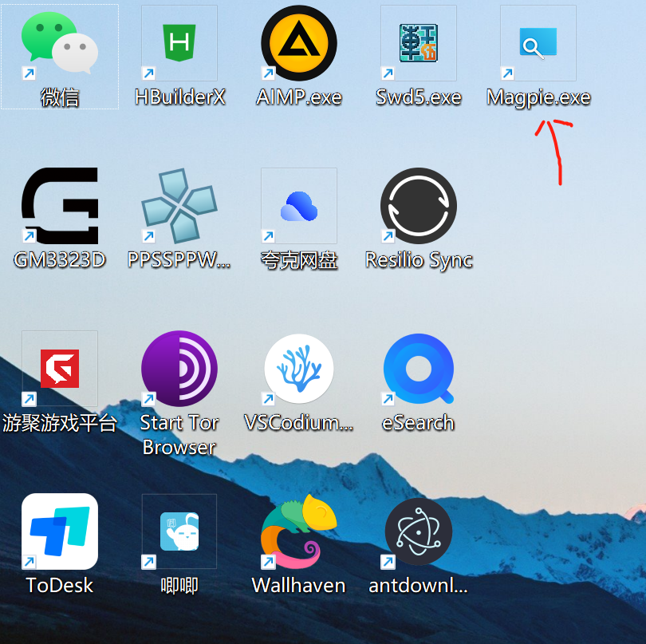The image size is (646, 644).
Task: Click the antdownl... label text
Action: click(419, 586)
